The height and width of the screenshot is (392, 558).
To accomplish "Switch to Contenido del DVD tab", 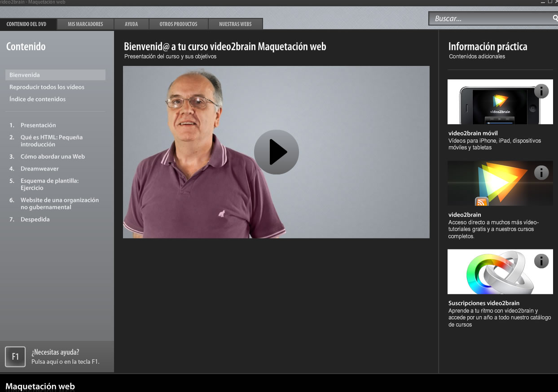I will [26, 24].
